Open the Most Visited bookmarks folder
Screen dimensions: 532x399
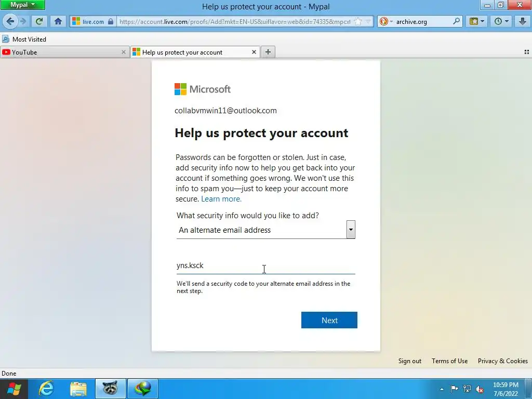coord(24,39)
